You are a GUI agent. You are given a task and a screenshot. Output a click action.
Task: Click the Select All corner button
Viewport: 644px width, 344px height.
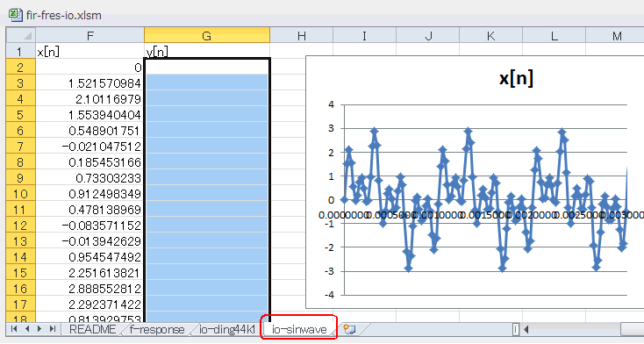coord(21,35)
